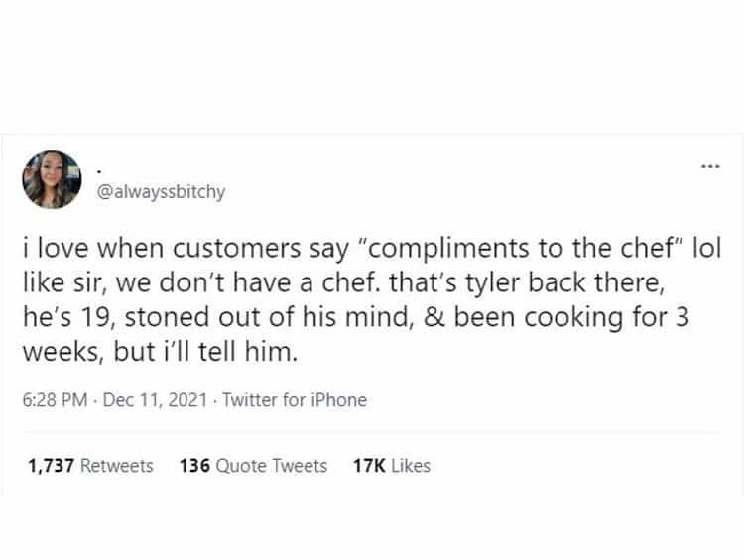Show the 17K Likes list

[x=392, y=465]
